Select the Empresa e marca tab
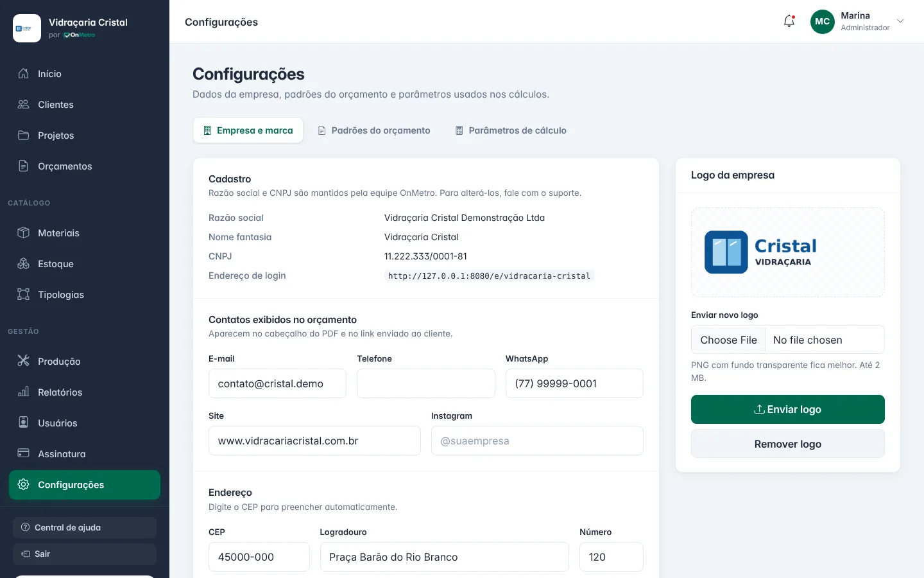Viewport: 924px width, 578px height. pyautogui.click(x=248, y=130)
